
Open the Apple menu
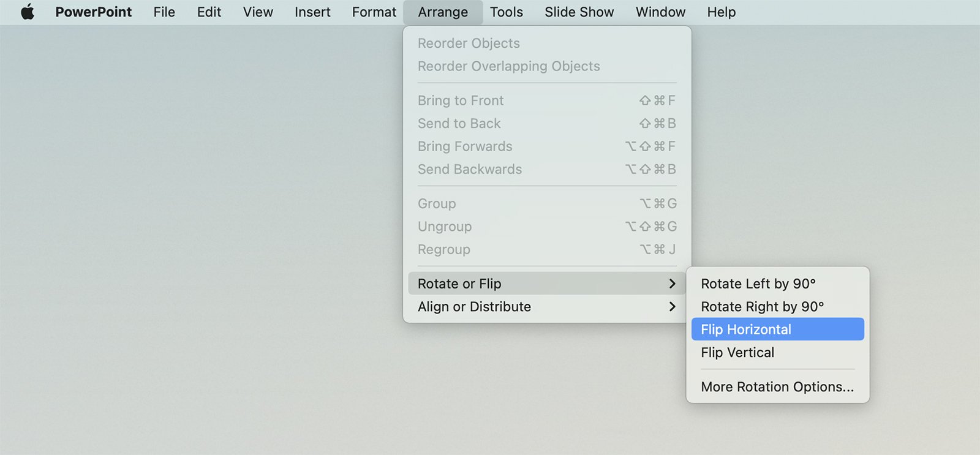tap(28, 12)
